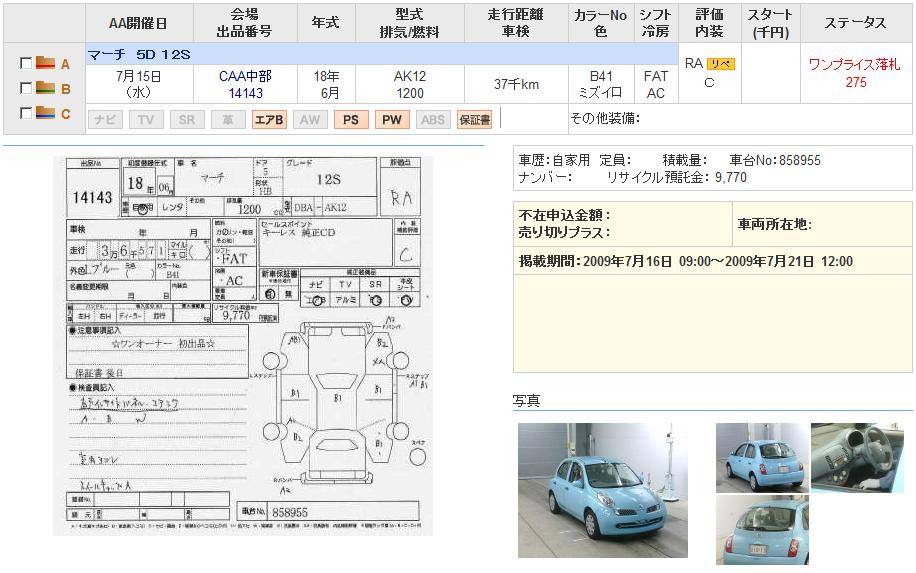Open the マーチ 5D 12S listing link
Image resolution: width=916 pixels, height=573 pixels.
[139, 54]
